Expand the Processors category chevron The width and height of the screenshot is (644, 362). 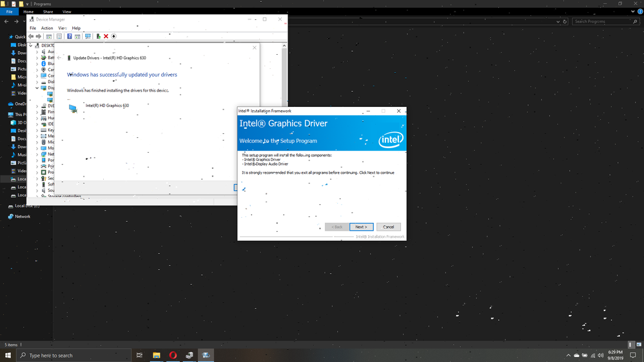pyautogui.click(x=37, y=173)
